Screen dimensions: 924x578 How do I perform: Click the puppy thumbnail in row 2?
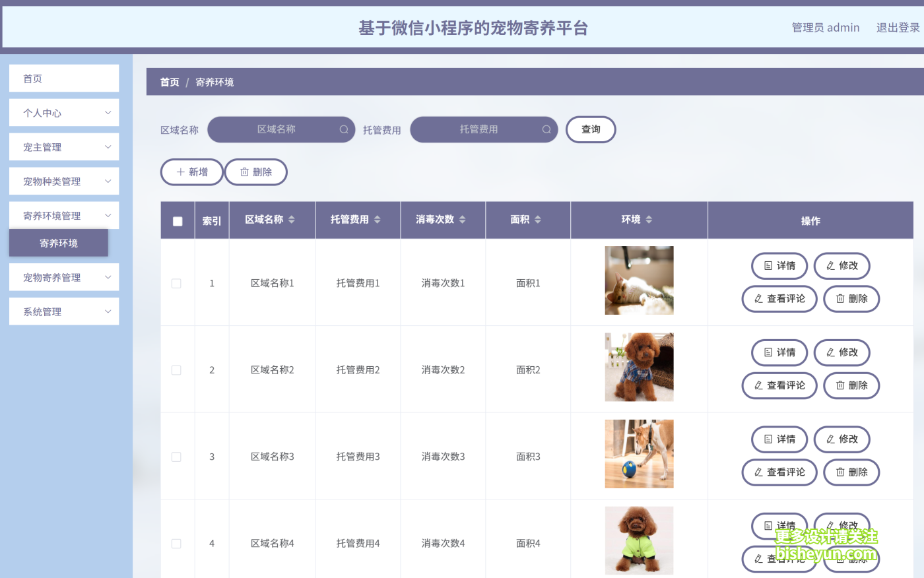639,367
